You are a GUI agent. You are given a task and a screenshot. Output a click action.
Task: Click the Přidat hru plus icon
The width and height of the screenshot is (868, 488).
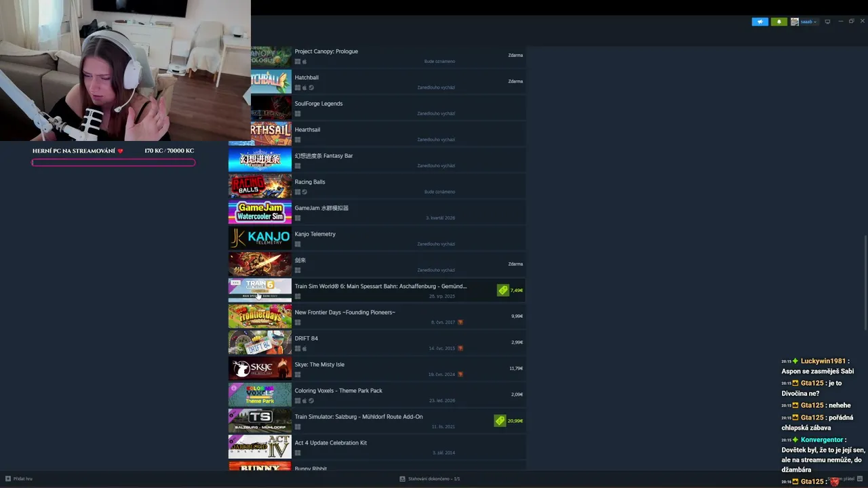(x=8, y=479)
